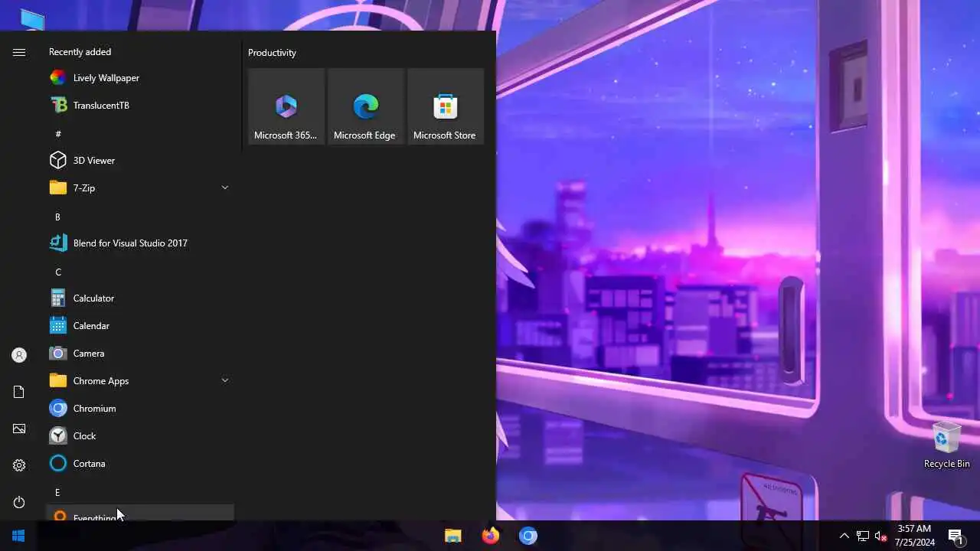Launch Firefox from taskbar
Screen dimensions: 980x551
point(491,536)
